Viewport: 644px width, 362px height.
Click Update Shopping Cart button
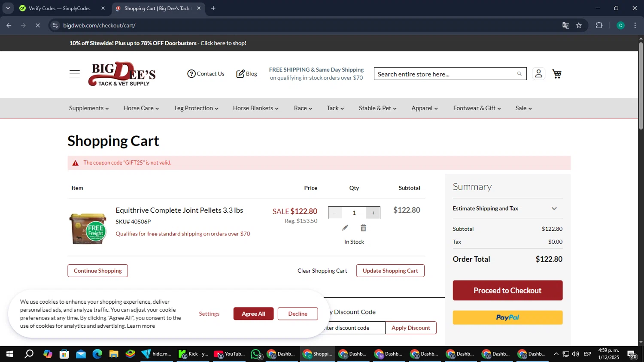click(x=390, y=271)
